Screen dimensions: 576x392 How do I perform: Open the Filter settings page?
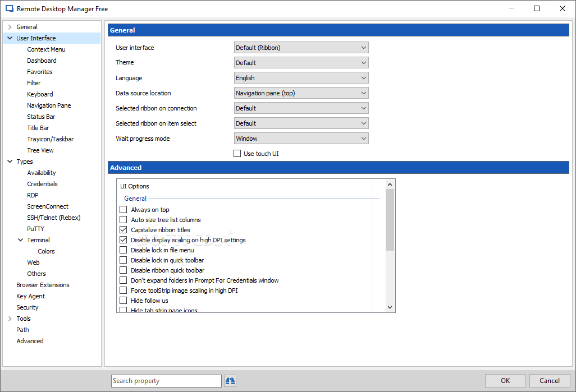coord(34,83)
